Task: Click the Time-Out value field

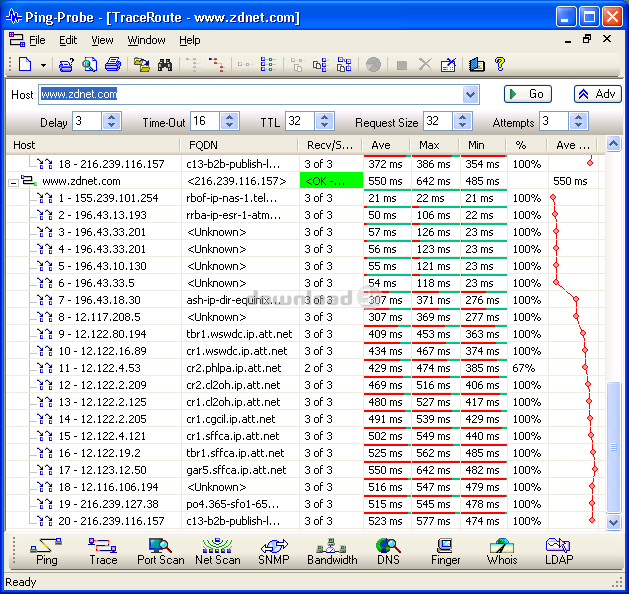Action: (205, 121)
